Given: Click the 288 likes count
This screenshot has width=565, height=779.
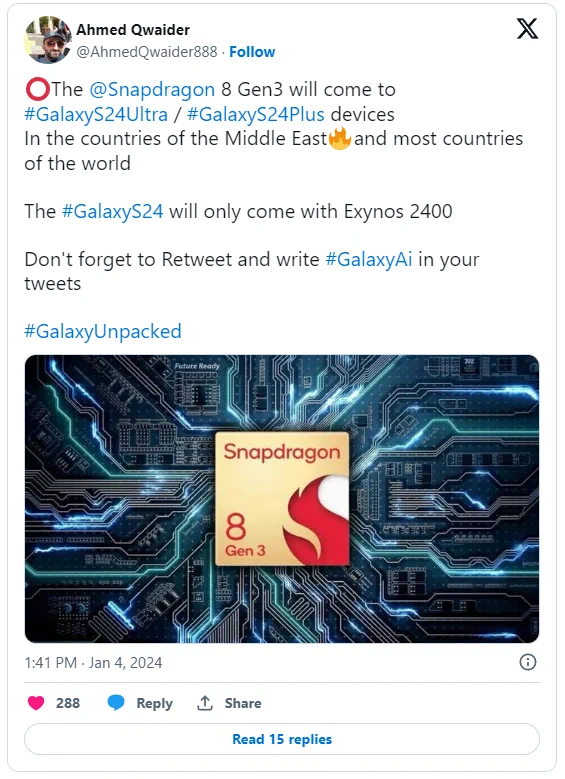Looking at the screenshot, I should pos(68,703).
